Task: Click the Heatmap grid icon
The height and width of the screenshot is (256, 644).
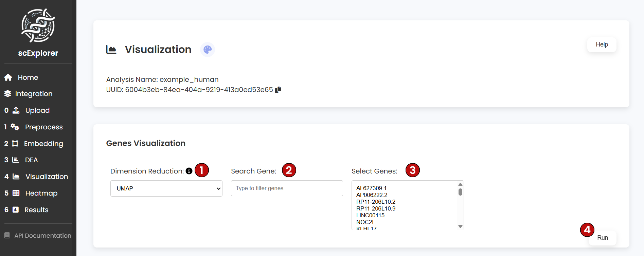Action: 16,193
